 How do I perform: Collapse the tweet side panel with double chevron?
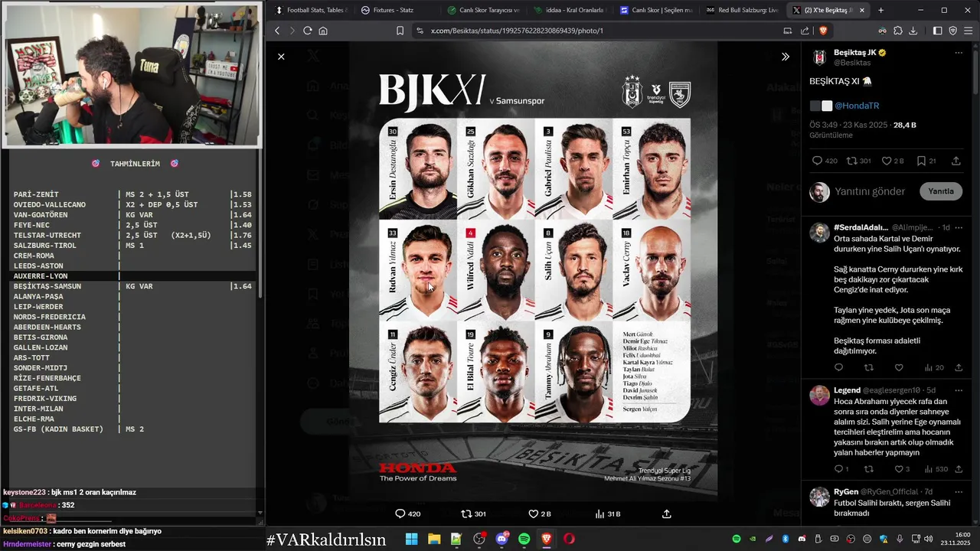coord(785,57)
